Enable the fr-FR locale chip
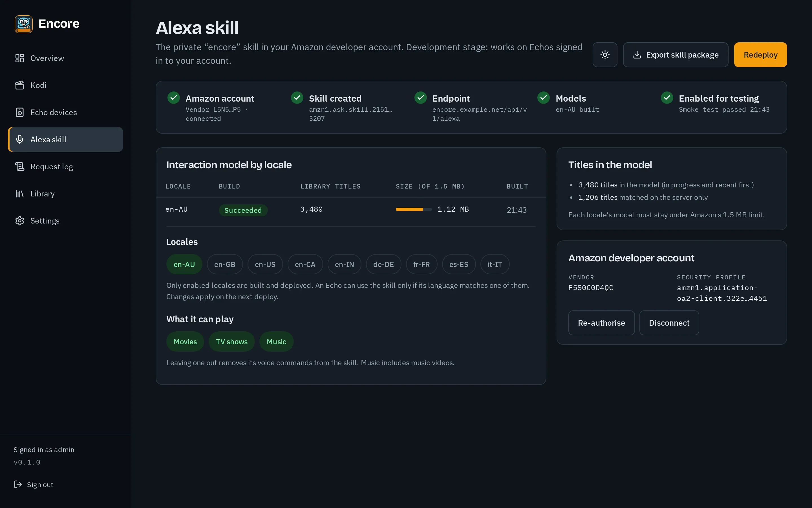Viewport: 812px width, 508px height. (x=422, y=264)
